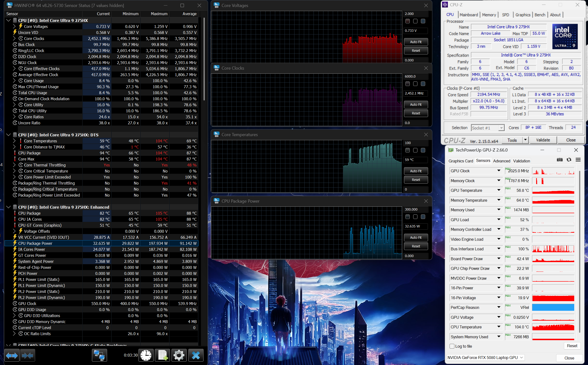Switch to the Mainboard tab in CPU-Z
The height and width of the screenshot is (365, 588).
pyautogui.click(x=469, y=15)
